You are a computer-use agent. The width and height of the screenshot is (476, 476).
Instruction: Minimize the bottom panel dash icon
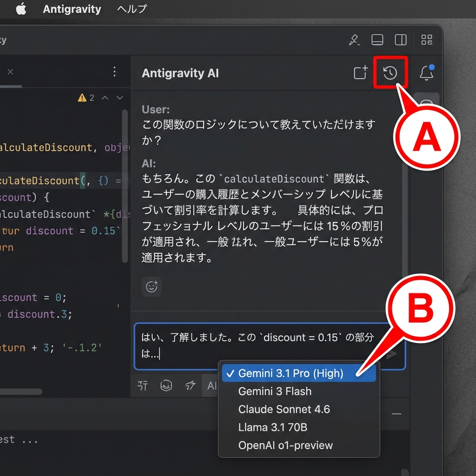pos(397,414)
